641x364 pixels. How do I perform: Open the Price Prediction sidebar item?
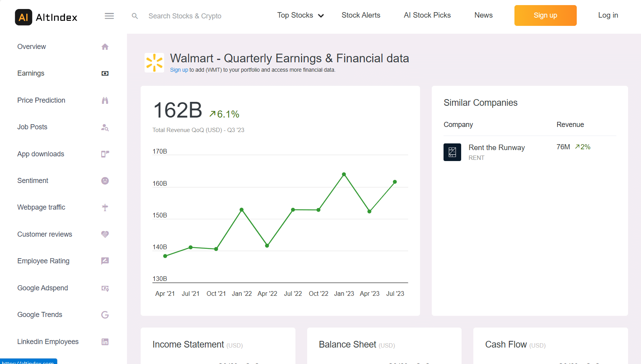tap(41, 100)
